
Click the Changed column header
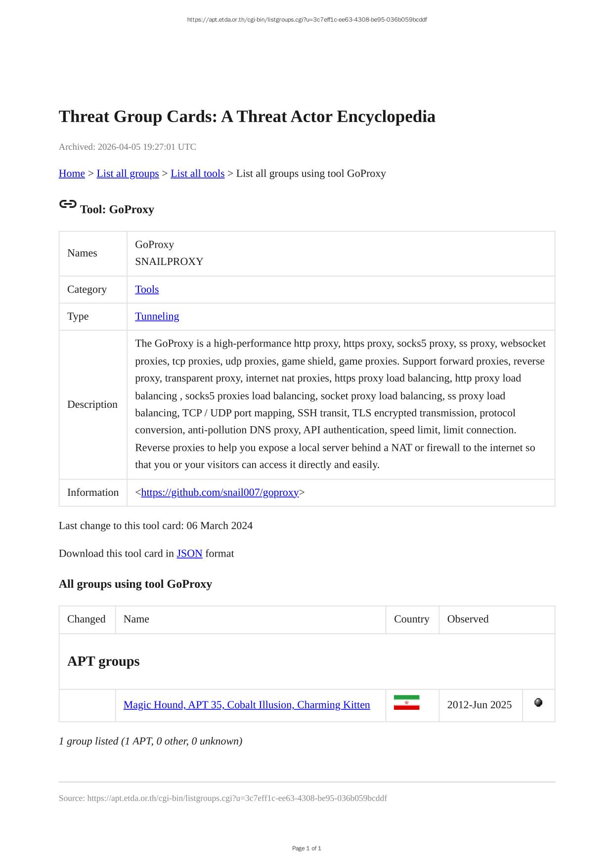(86, 619)
